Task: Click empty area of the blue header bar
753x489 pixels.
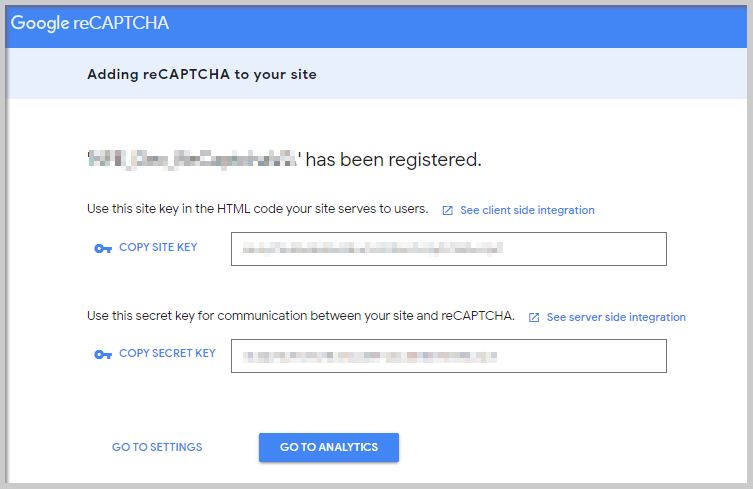Action: click(x=456, y=26)
